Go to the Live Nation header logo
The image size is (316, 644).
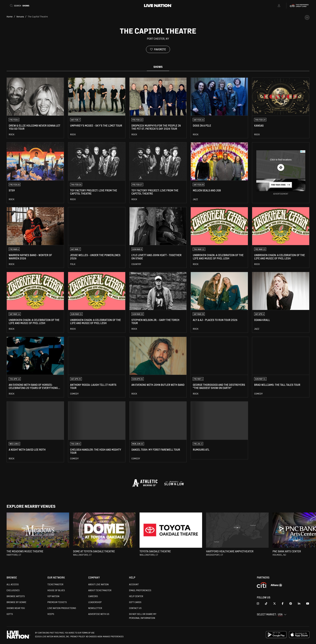click(x=158, y=5)
